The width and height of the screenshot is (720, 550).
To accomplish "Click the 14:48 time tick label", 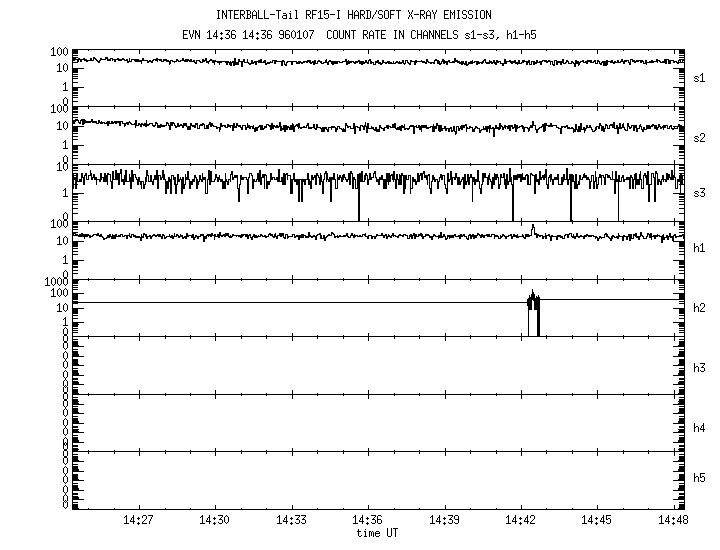I will [x=672, y=521].
